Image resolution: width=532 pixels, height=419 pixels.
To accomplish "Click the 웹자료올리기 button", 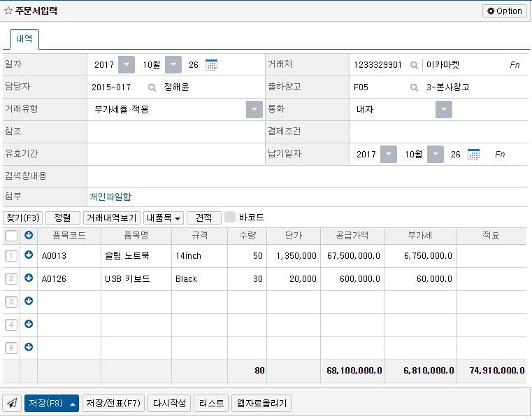I will click(x=261, y=403).
